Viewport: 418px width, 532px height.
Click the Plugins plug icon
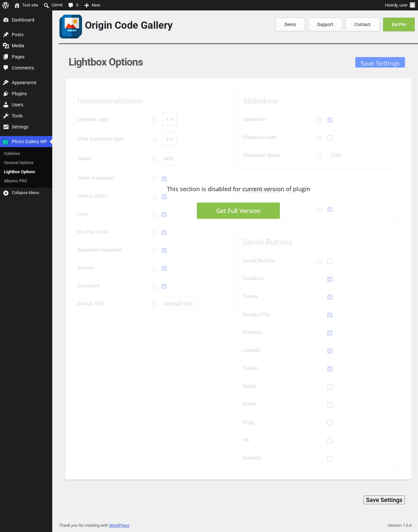6,94
